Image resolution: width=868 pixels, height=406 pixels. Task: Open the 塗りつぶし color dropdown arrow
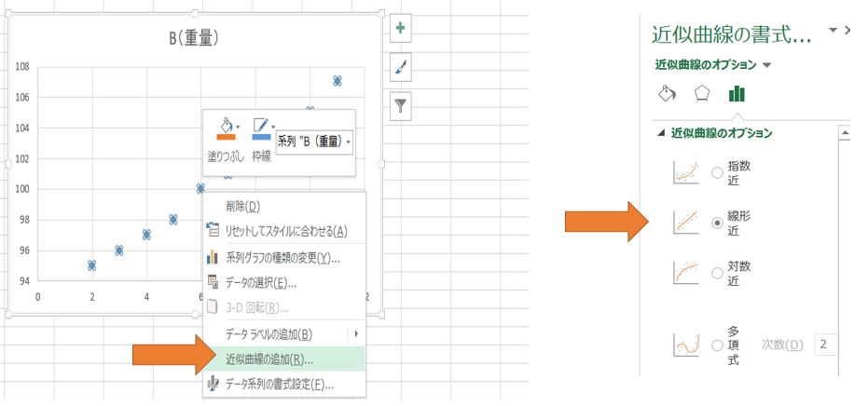click(238, 127)
